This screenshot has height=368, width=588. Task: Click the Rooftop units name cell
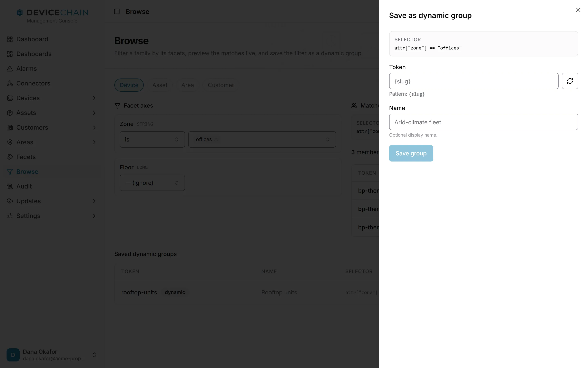point(279,292)
